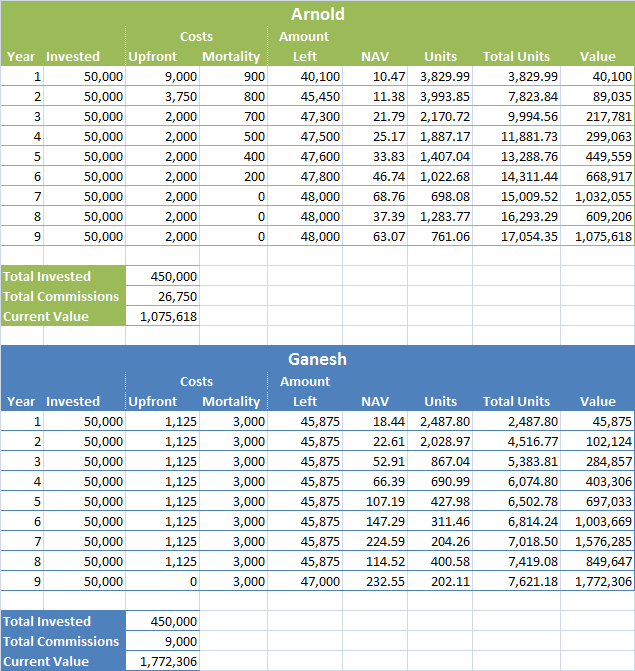
Task: Select total units cell 6,074.80
Action: (533, 481)
